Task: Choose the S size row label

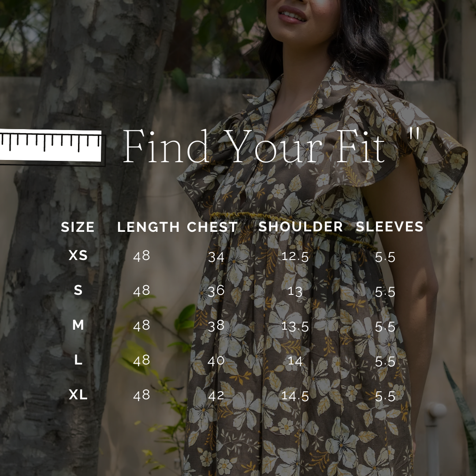Action: (x=78, y=290)
